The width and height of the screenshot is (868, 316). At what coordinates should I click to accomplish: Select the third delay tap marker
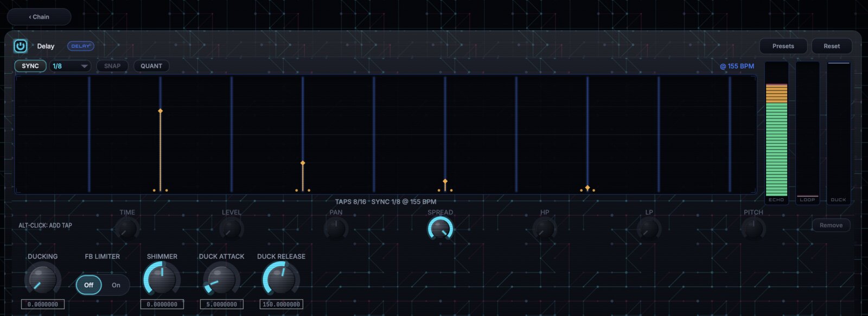tap(445, 181)
